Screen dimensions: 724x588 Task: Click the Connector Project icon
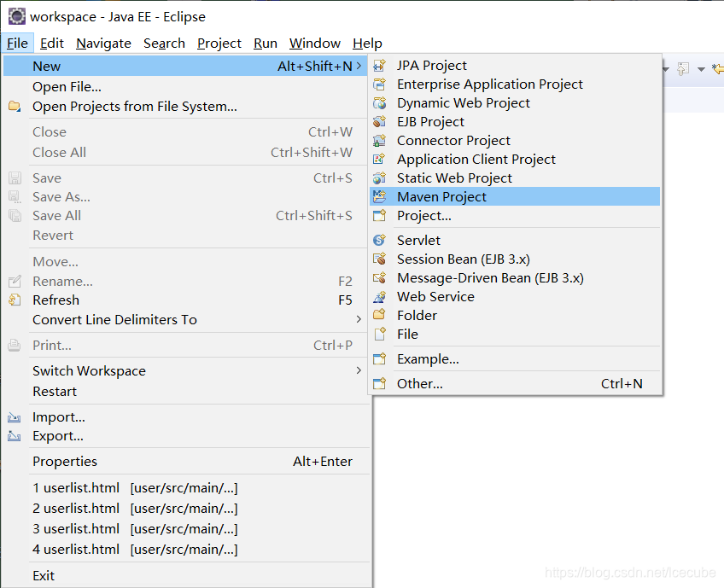tap(380, 140)
